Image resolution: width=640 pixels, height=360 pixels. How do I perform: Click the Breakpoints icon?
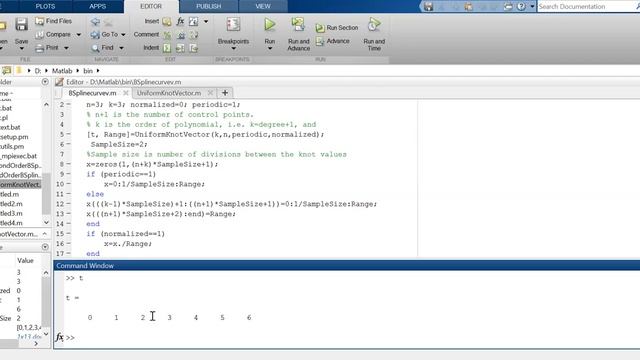[x=233, y=24]
